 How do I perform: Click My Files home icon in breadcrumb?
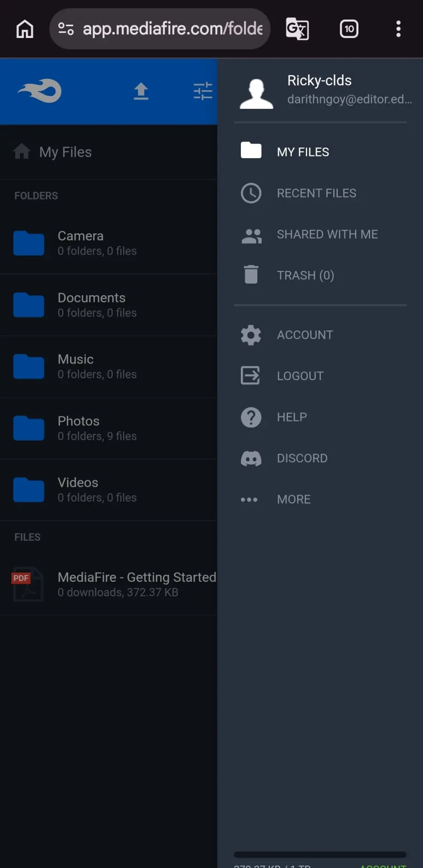pos(22,151)
